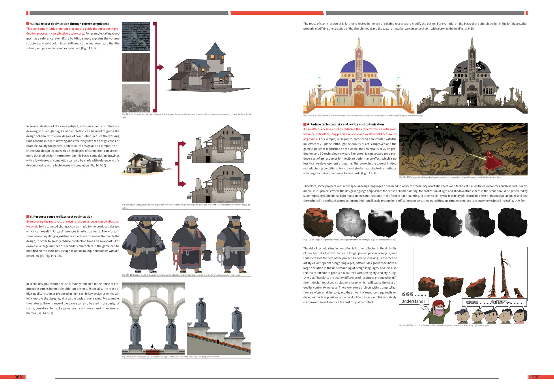Click heading '5. Resource reuse realizes cost optimization'
The width and height of the screenshot is (554, 392).
tap(61, 216)
